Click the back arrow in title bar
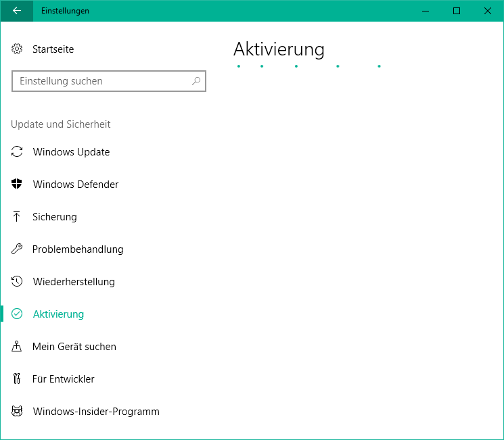 click(x=17, y=11)
